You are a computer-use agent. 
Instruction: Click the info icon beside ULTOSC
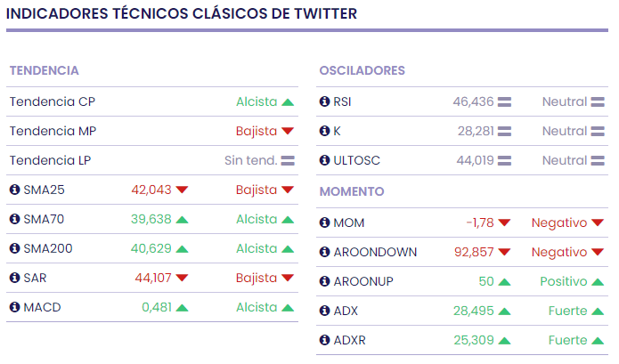click(324, 161)
